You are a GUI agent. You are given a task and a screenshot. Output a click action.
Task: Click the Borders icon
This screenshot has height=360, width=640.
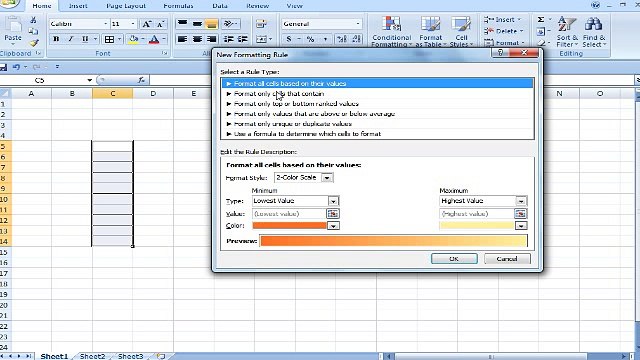[x=109, y=39]
